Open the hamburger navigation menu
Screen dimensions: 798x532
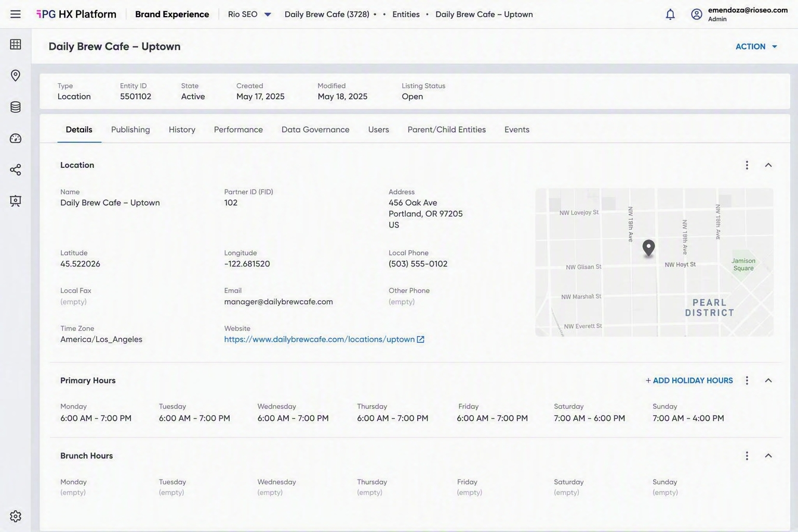(x=16, y=14)
